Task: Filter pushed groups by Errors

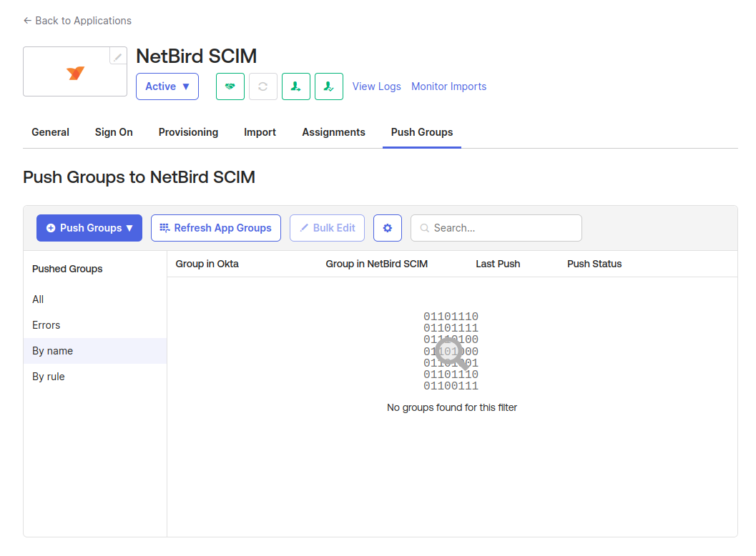Action: click(46, 325)
